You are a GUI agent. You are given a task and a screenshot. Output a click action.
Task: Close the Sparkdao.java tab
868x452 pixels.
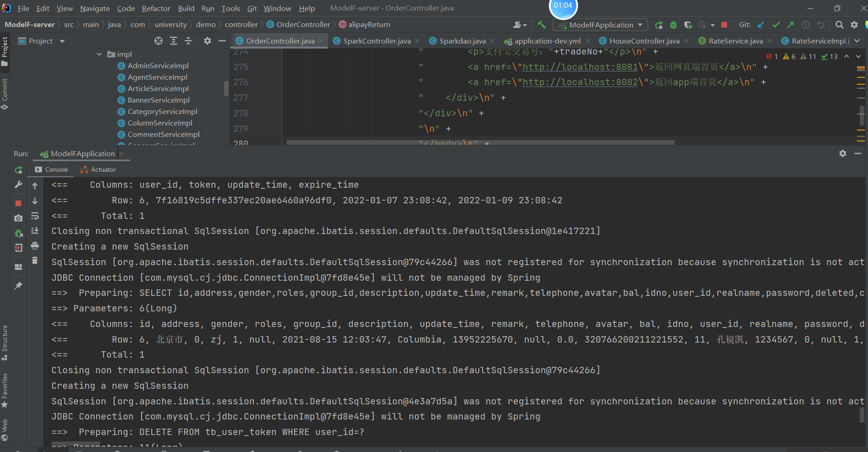492,41
